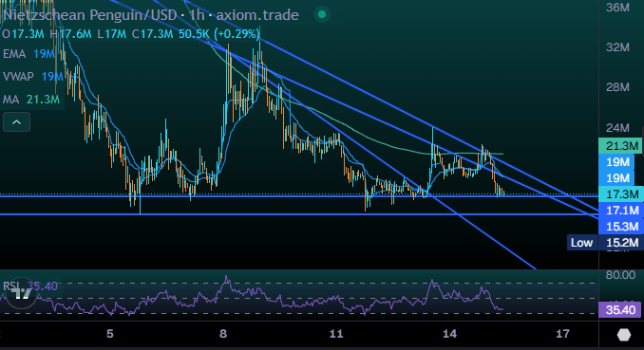Click the Low 15.2M price marker
644x350 pixels.
[x=604, y=243]
